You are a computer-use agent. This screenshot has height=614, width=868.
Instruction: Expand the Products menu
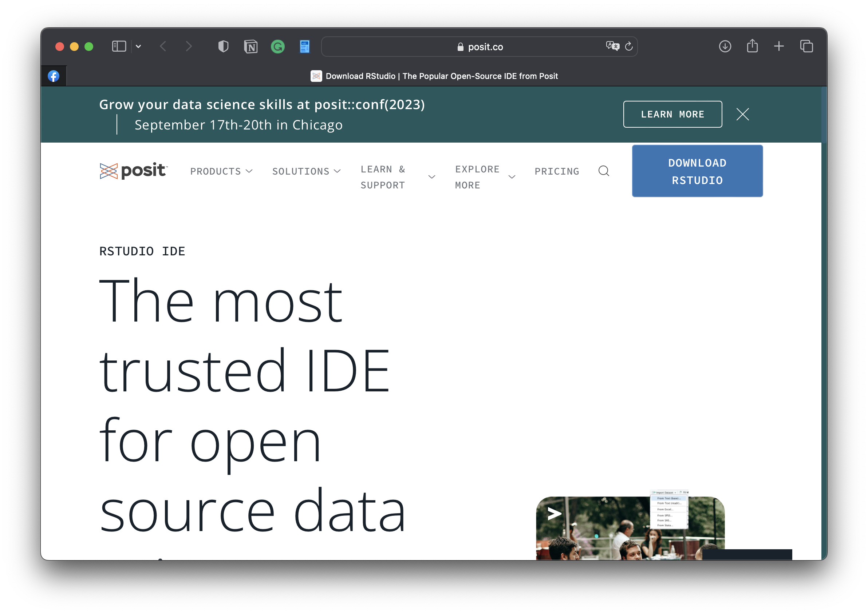(x=221, y=171)
